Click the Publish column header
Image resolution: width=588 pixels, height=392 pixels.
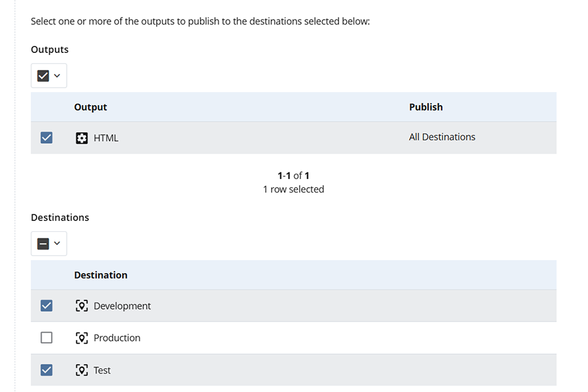point(426,107)
